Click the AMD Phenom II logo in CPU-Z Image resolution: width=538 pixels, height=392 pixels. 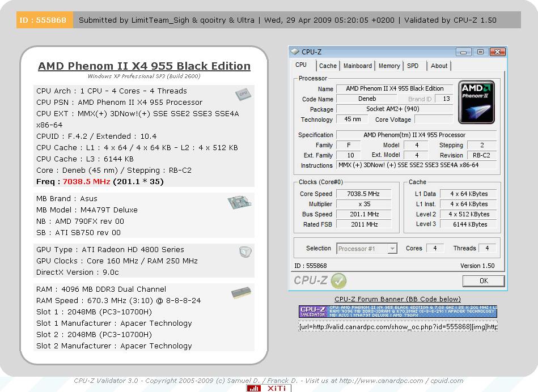pos(476,102)
